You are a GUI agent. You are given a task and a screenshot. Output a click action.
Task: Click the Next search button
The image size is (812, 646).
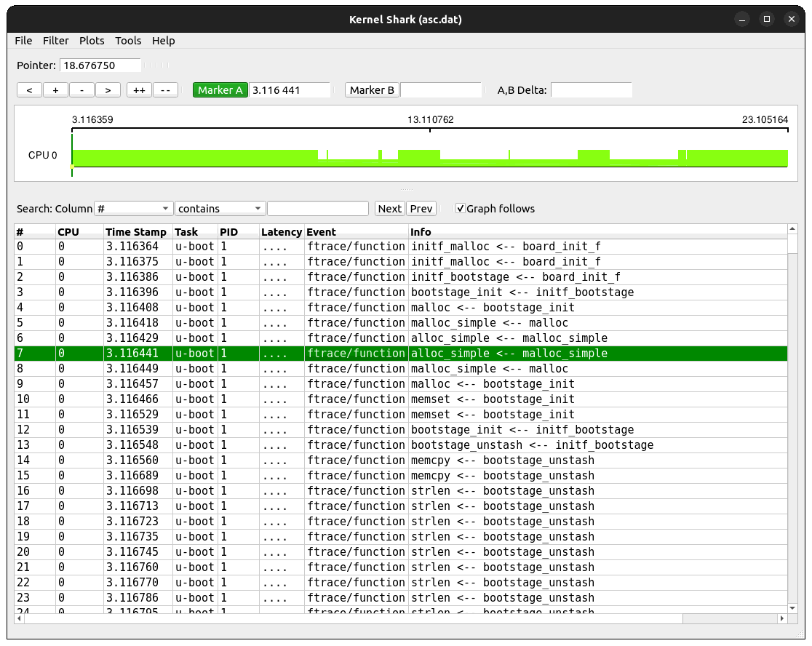389,209
